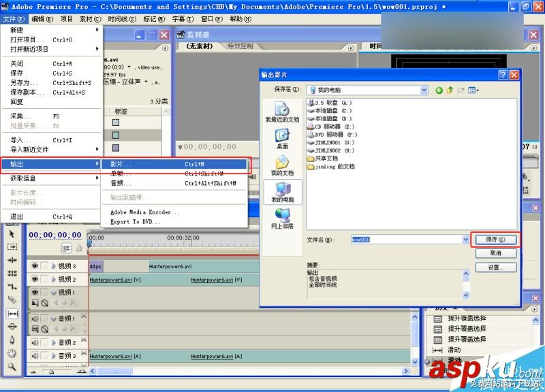This screenshot has height=392, width=545.
Task: Choose 退出 in the file menu
Action: [x=50, y=216]
